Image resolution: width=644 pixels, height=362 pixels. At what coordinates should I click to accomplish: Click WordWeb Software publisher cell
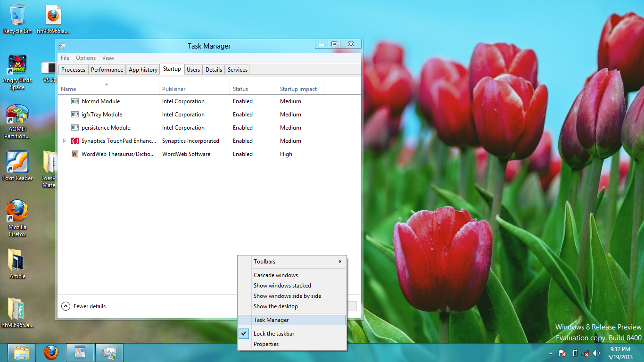pos(186,154)
